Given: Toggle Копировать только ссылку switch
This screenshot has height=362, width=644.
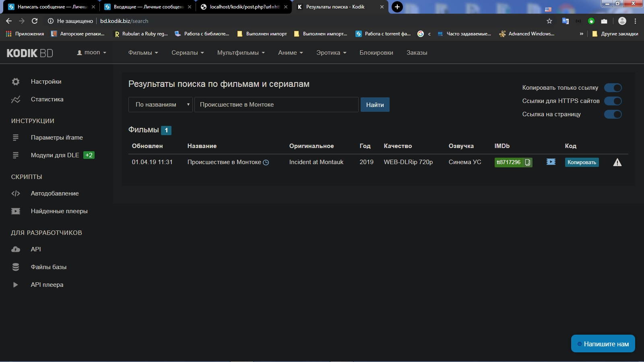Looking at the screenshot, I should click(x=613, y=88).
